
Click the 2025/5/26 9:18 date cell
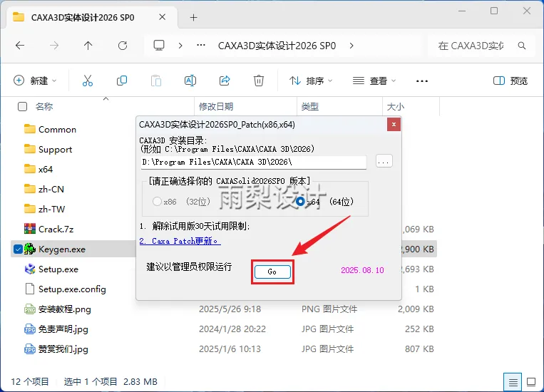(230, 309)
